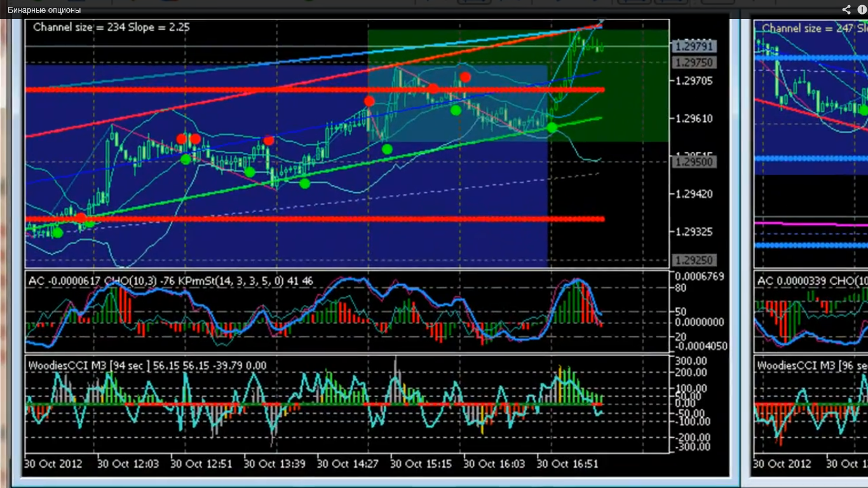Select the "30 Oct 12:03" time axis label
This screenshot has width=868, height=488.
[128, 464]
